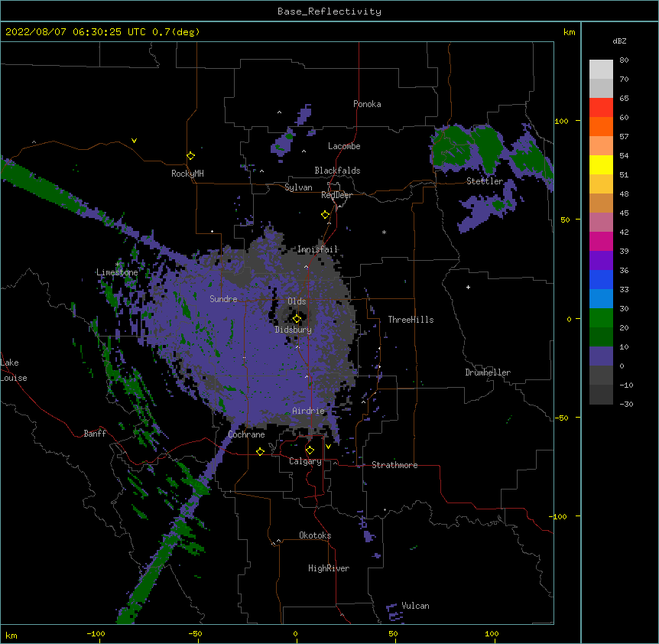Click the Didsbury town label

(294, 330)
